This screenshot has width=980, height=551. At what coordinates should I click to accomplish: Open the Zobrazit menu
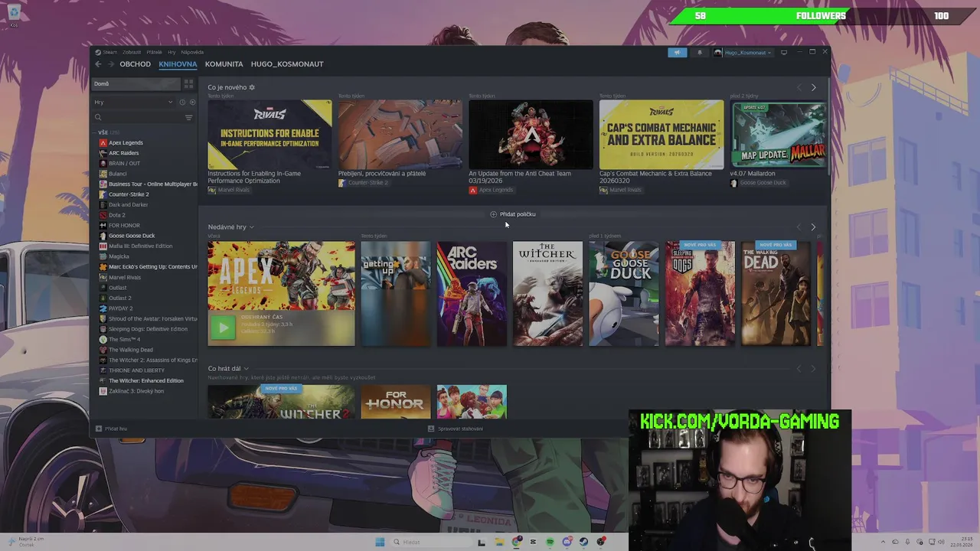[x=132, y=52]
